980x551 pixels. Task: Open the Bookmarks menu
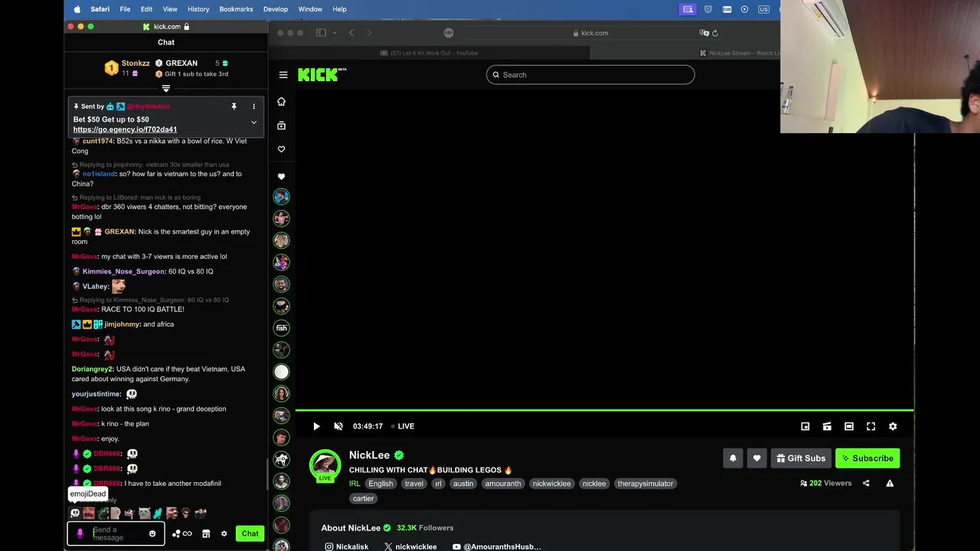[x=236, y=9]
